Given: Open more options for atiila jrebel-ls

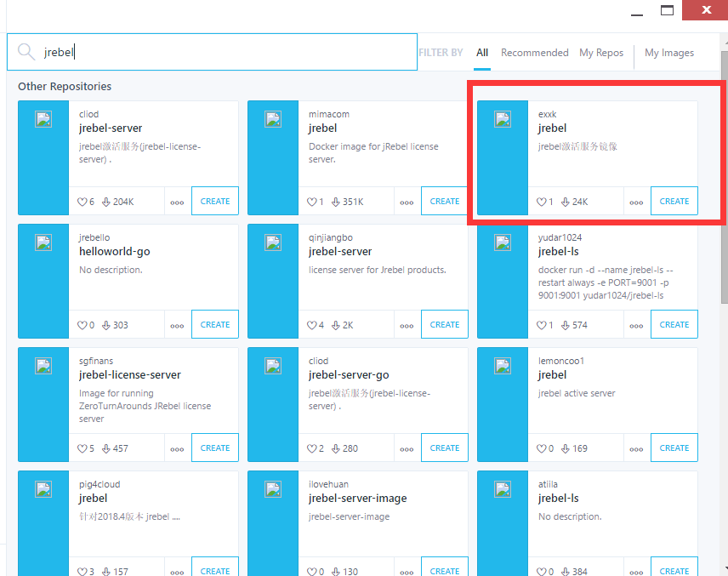Looking at the screenshot, I should tap(636, 572).
